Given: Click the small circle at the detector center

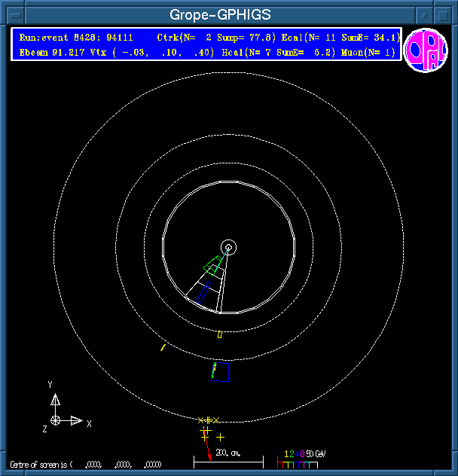Looking at the screenshot, I should (x=228, y=247).
